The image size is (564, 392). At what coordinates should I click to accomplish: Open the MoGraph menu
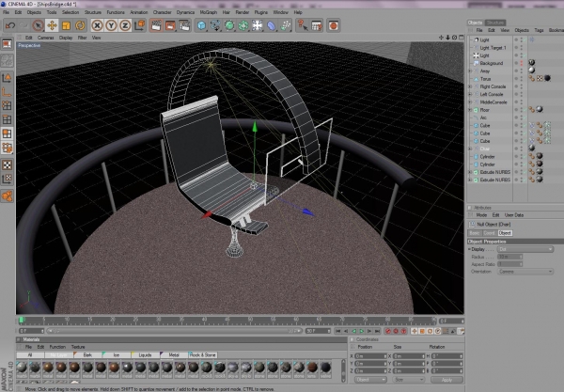[209, 12]
